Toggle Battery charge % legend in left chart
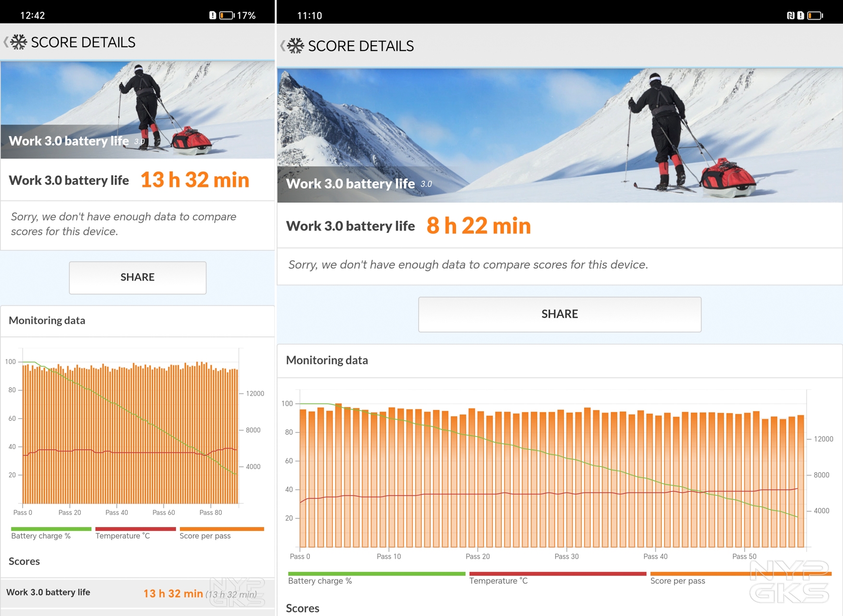 [x=41, y=536]
